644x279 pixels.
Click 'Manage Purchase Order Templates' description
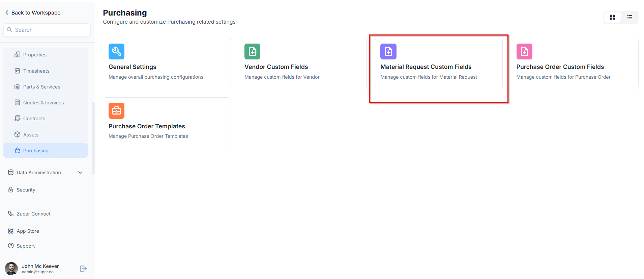tap(148, 136)
